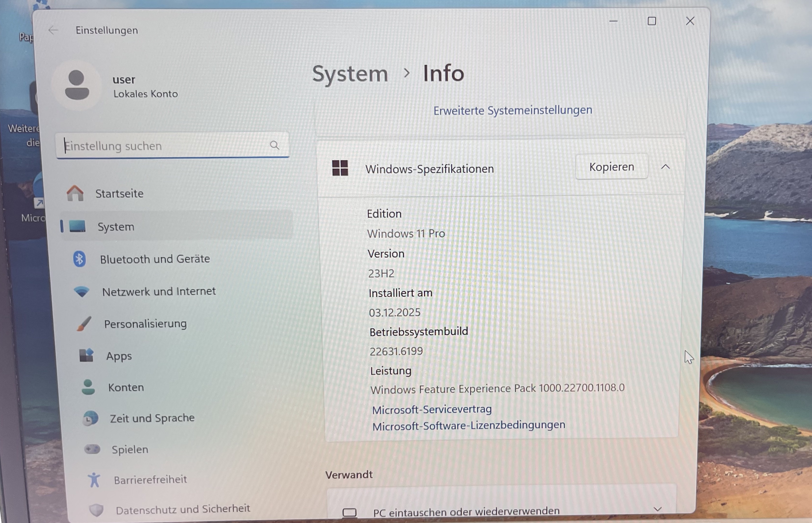Viewport: 812px width, 523px height.
Task: Click the System monitor icon in sidebar
Action: click(78, 226)
